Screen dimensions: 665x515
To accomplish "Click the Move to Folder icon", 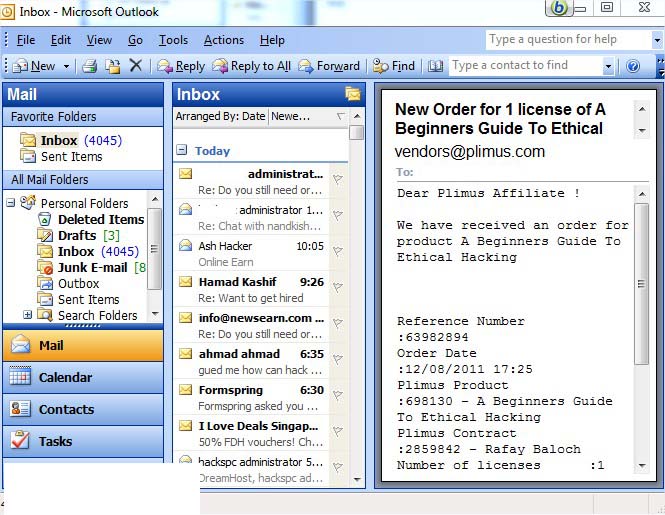I will [113, 66].
